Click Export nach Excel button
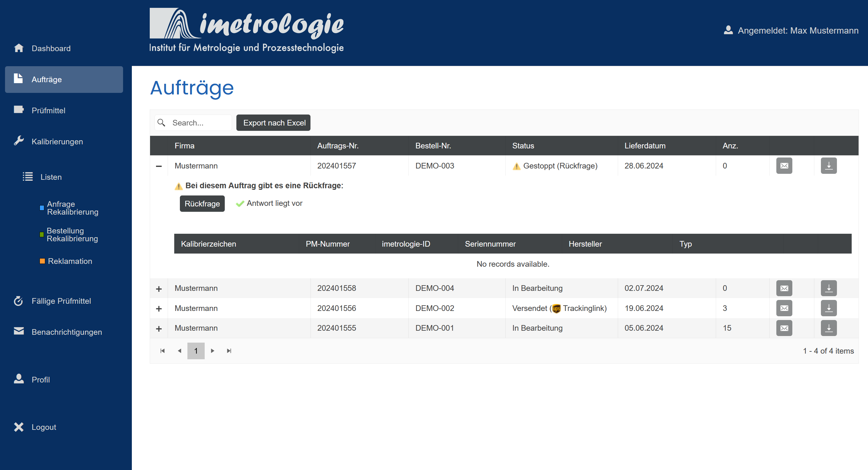 click(x=273, y=123)
